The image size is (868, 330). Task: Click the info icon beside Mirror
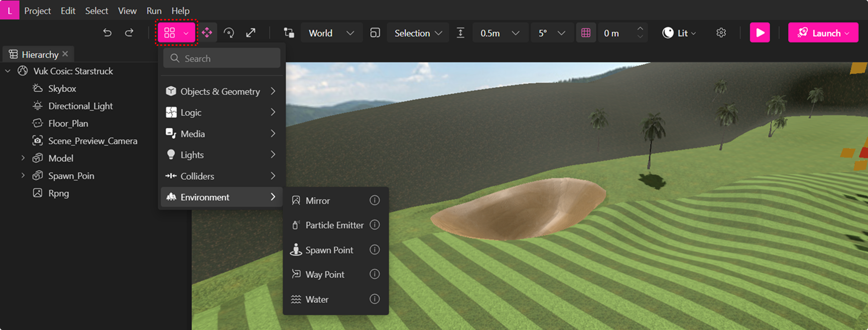[x=374, y=200]
